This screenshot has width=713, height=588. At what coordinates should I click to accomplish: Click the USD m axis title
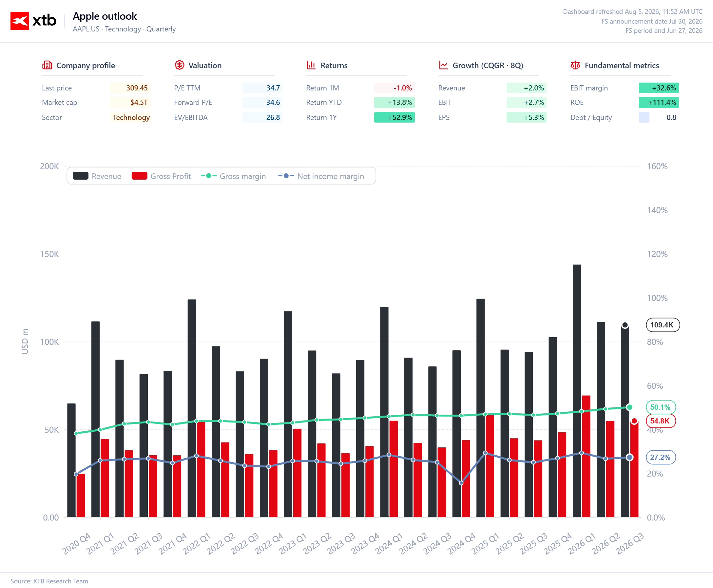coord(25,342)
